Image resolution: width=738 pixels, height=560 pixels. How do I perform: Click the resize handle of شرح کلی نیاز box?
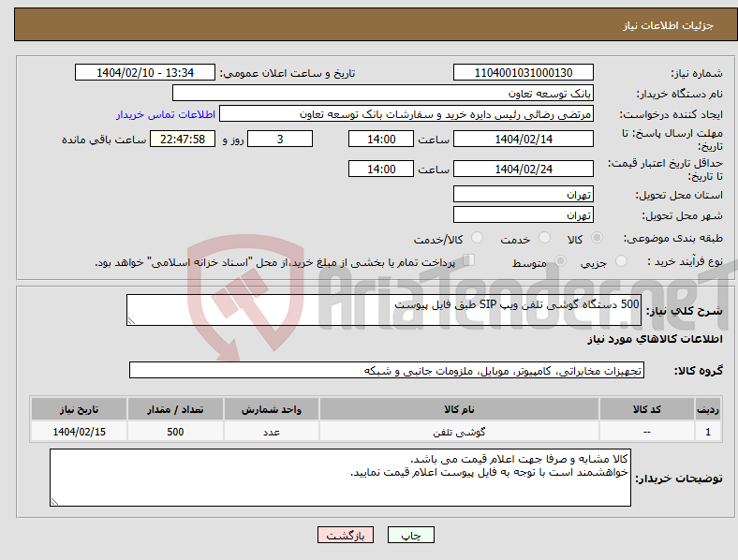click(131, 320)
